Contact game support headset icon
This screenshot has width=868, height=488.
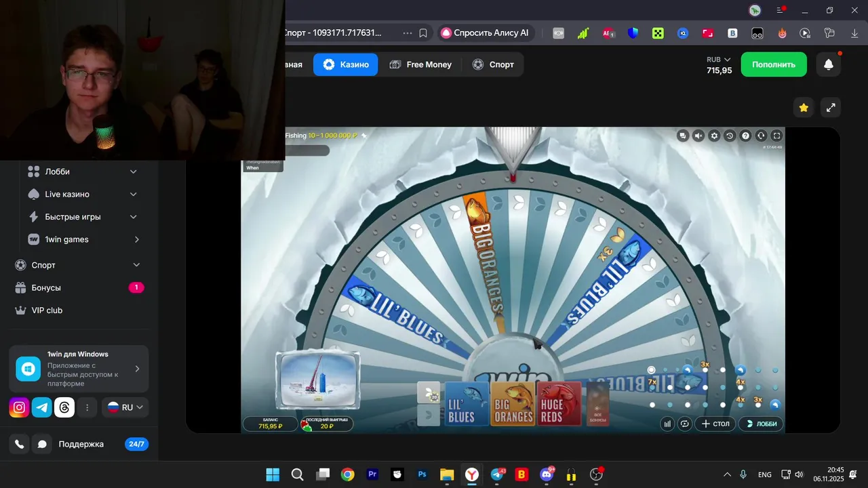(761, 136)
